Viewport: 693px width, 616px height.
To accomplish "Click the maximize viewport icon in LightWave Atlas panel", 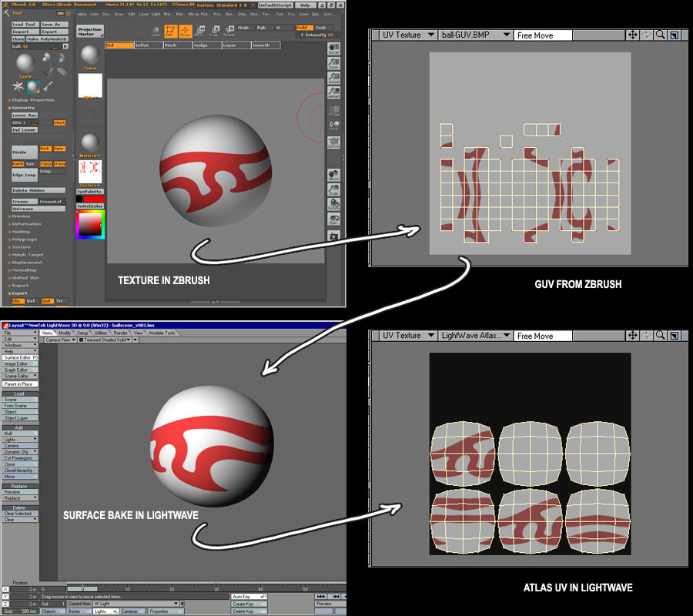I will click(x=675, y=336).
